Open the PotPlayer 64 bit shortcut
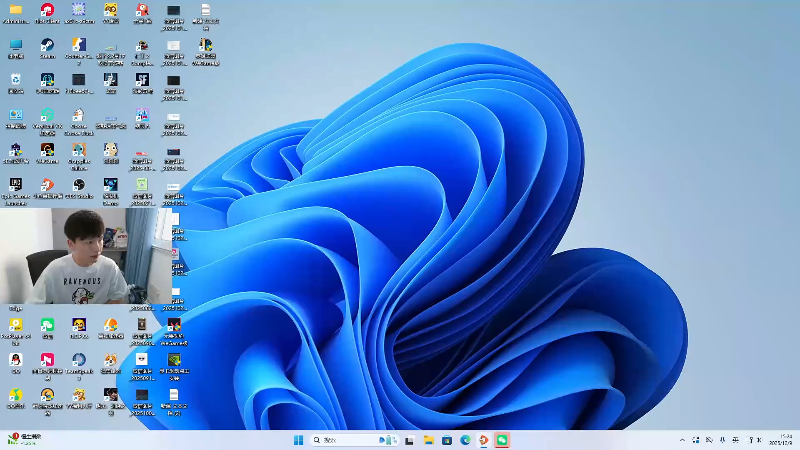The width and height of the screenshot is (800, 450). coord(16,325)
